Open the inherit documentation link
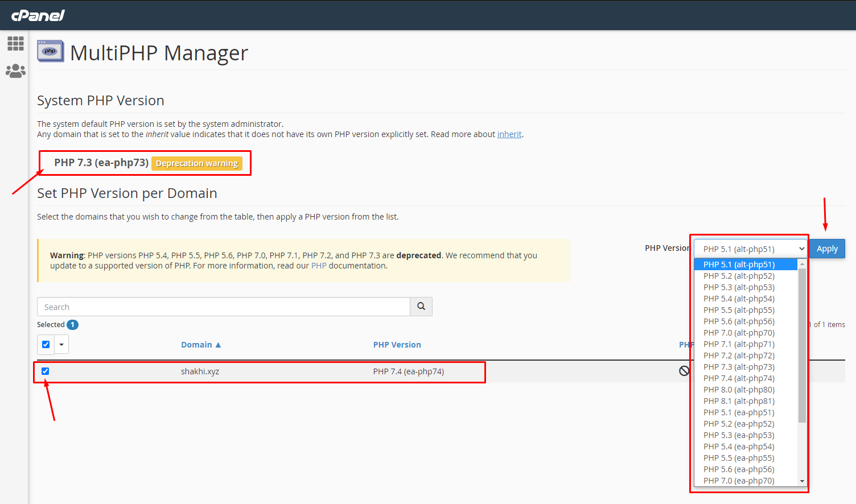The height and width of the screenshot is (504, 856). tap(509, 134)
